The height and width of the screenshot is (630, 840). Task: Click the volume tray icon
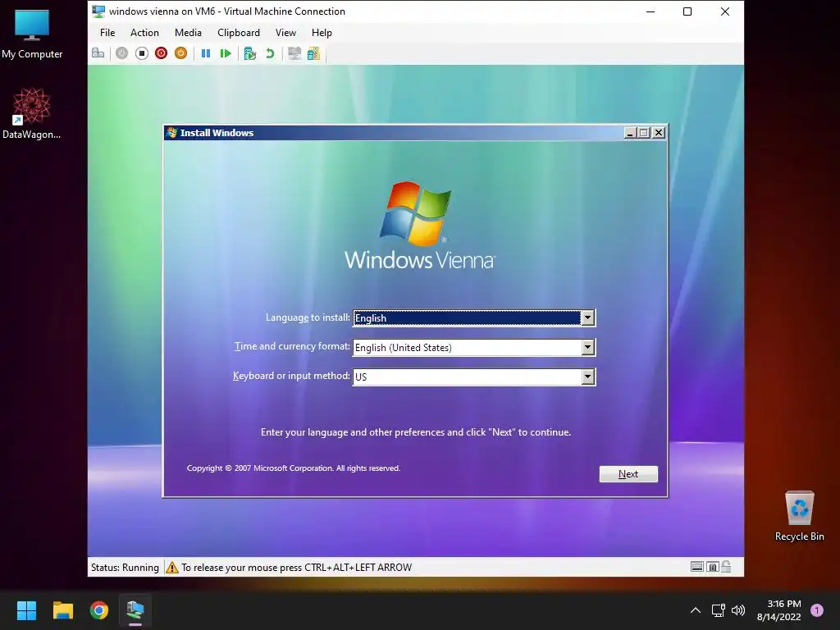(x=738, y=610)
